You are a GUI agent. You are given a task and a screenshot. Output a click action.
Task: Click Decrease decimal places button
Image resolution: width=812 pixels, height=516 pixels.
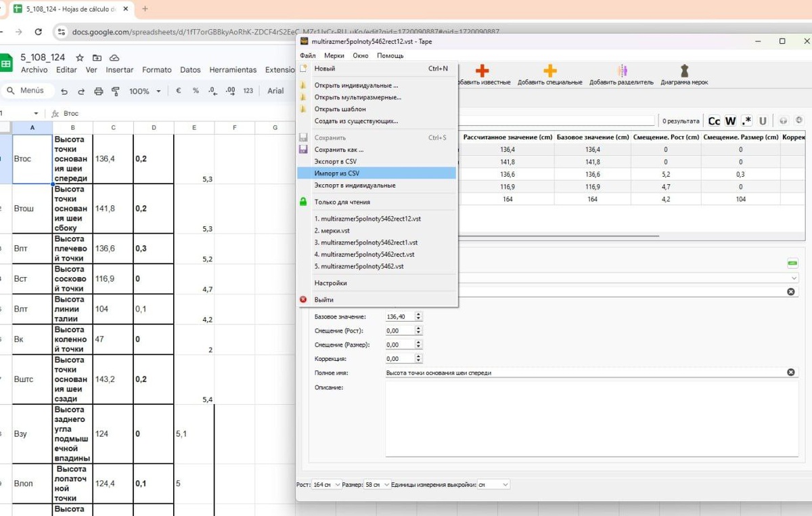[x=212, y=91]
